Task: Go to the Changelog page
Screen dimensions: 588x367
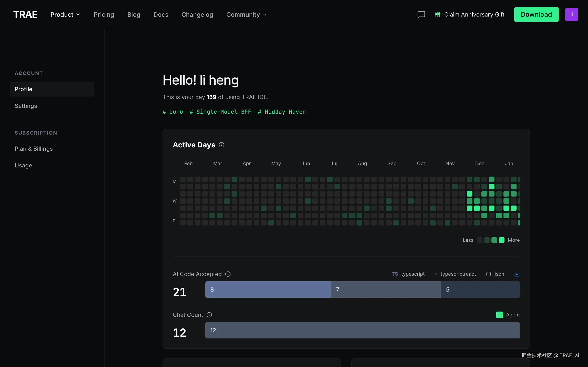Action: [197, 14]
